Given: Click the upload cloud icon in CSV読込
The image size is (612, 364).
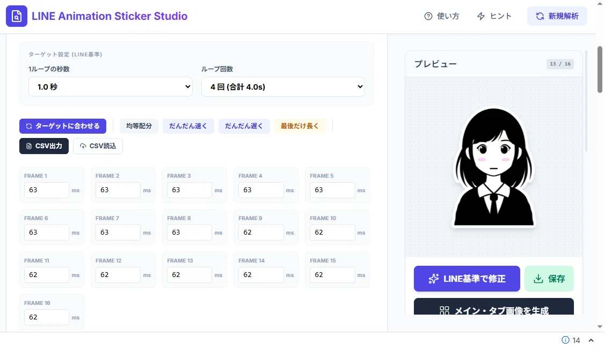Looking at the screenshot, I should (x=83, y=146).
